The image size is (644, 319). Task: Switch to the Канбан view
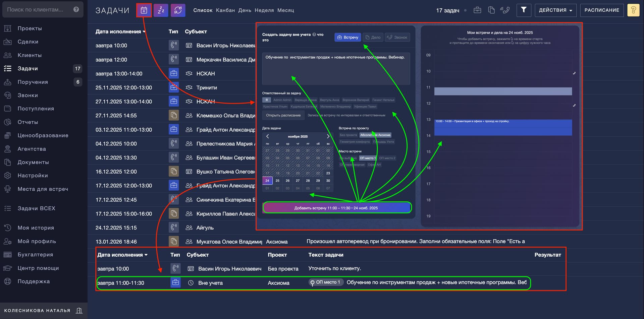(x=225, y=10)
